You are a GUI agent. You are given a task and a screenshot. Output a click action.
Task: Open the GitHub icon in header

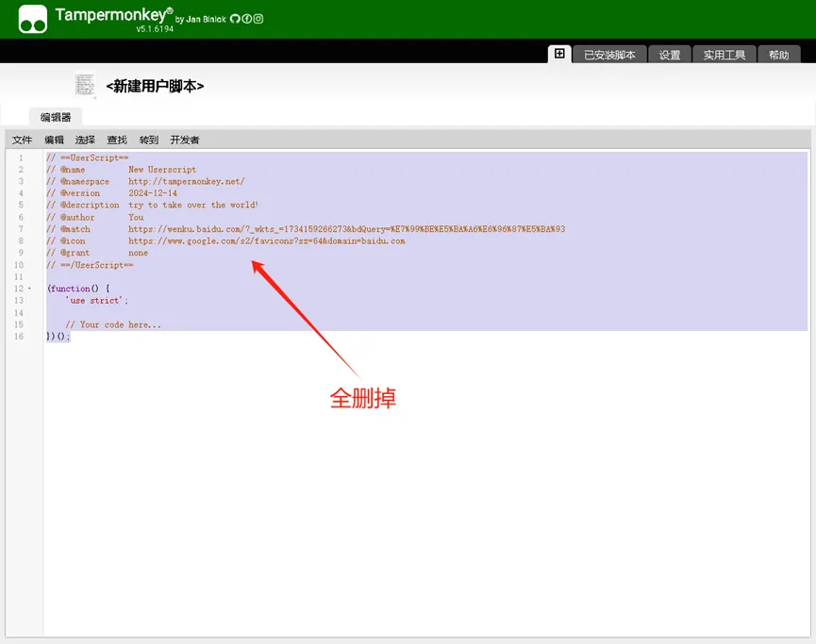(235, 19)
